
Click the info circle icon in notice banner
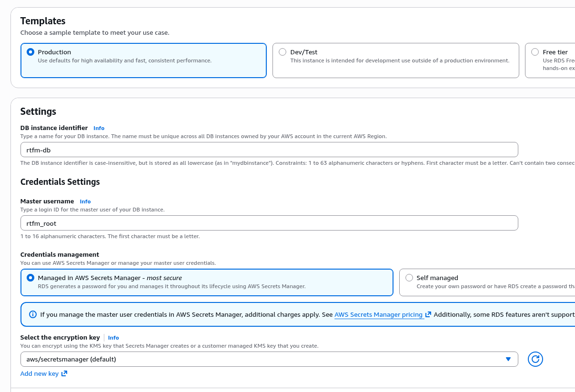[33, 314]
